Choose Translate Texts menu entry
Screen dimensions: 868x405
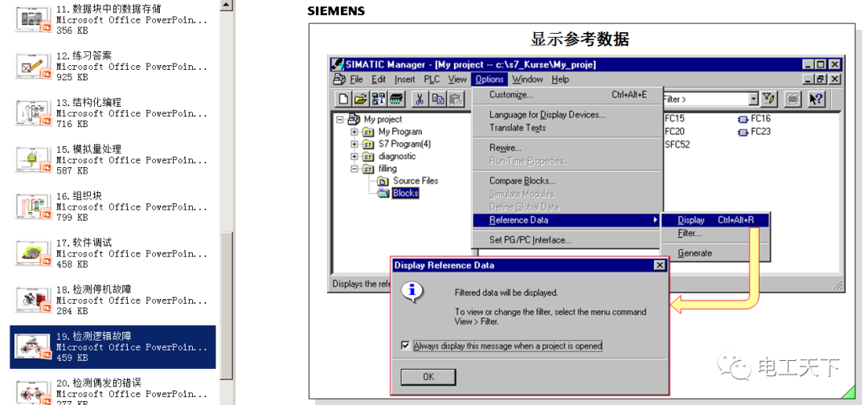[567, 128]
